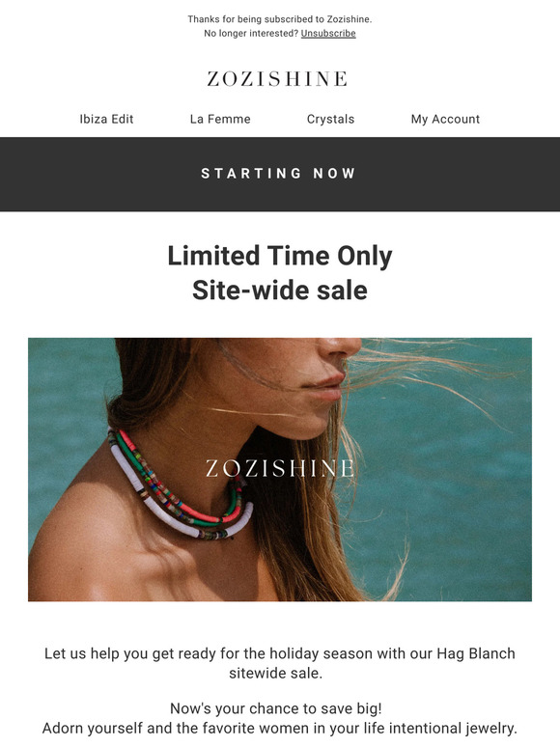Click 'Now's your chance to save big!'
This screenshot has height=747, width=560.
tap(276, 708)
